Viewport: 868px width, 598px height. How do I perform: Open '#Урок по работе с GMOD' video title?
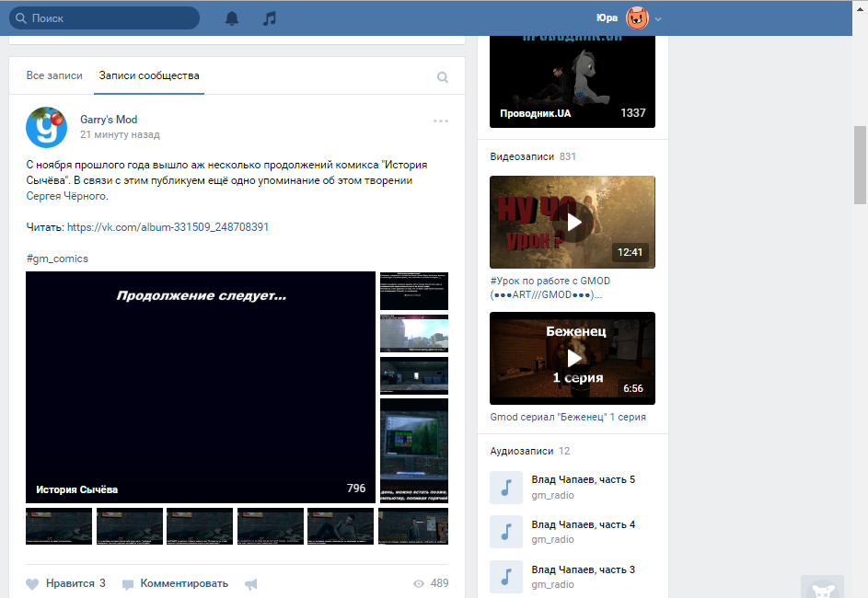coord(550,288)
